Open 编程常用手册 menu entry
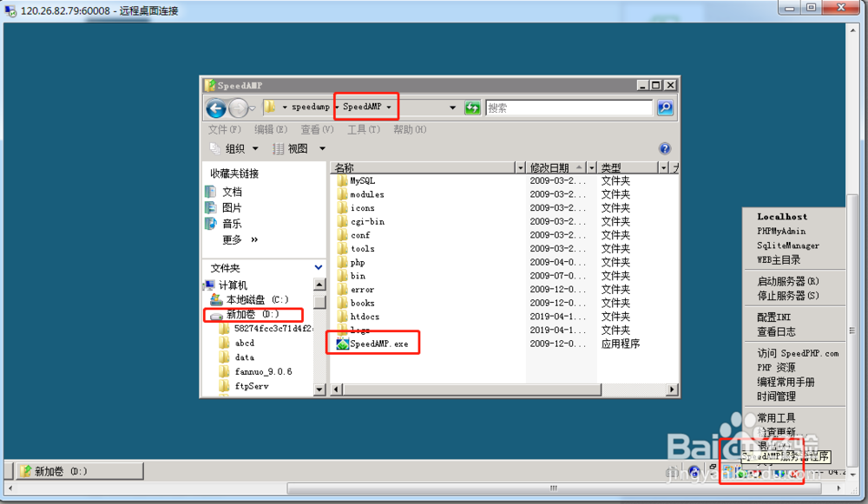 (786, 382)
